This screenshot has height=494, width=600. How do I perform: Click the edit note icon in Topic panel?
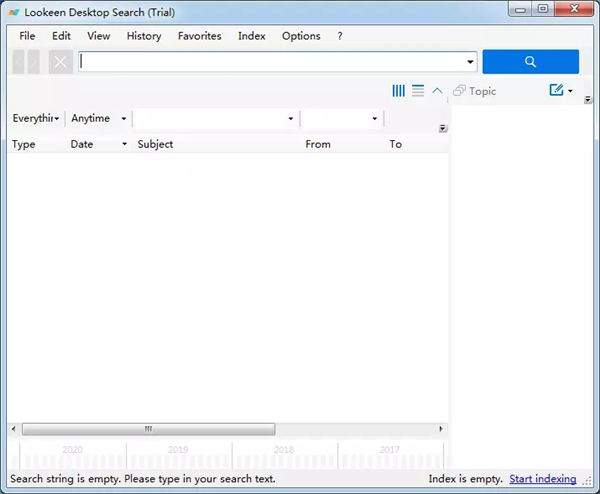click(557, 91)
